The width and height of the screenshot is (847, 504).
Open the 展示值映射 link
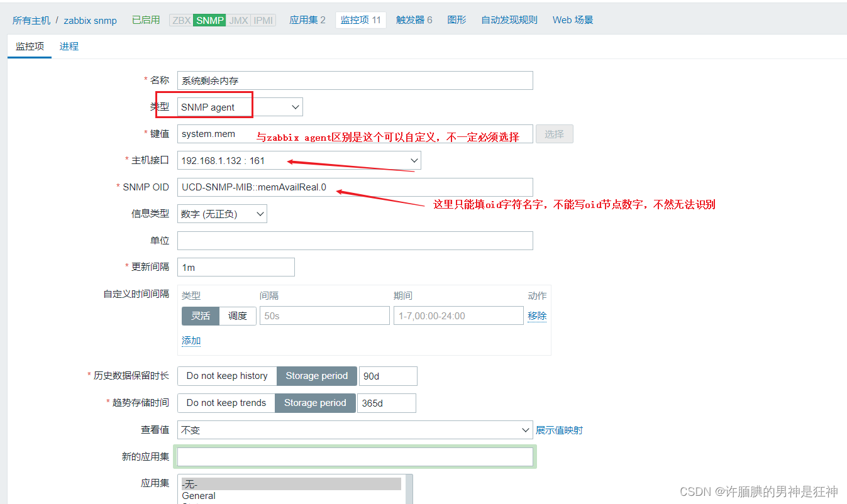point(559,430)
